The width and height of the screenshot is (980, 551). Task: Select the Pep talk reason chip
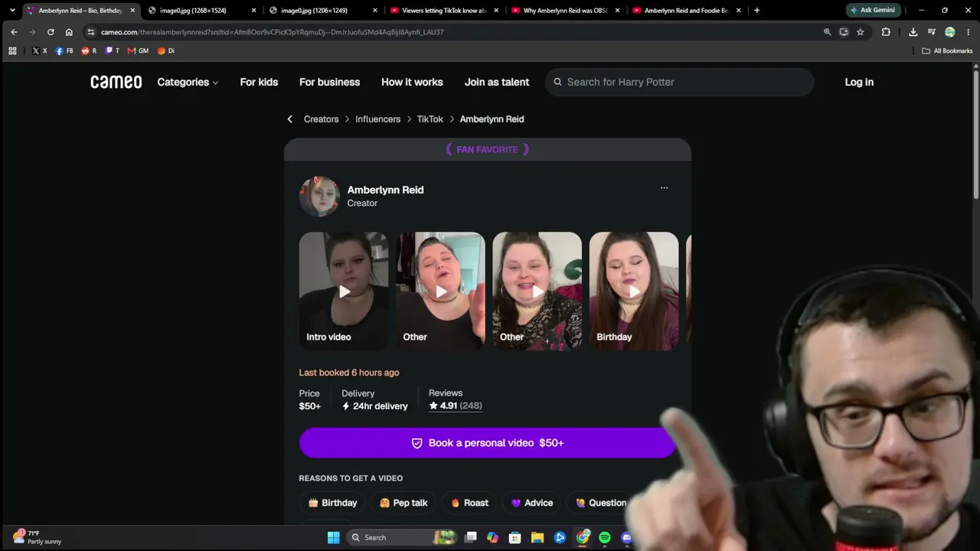(403, 503)
